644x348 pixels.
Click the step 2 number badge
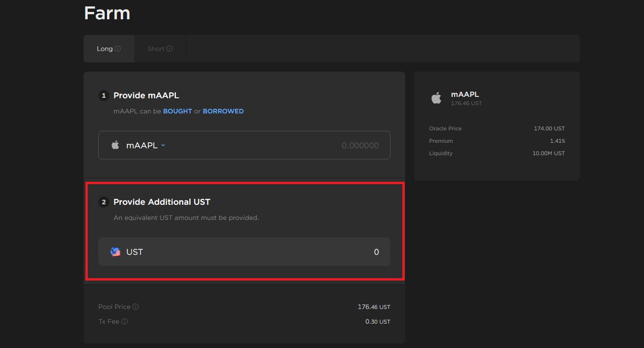coord(104,202)
